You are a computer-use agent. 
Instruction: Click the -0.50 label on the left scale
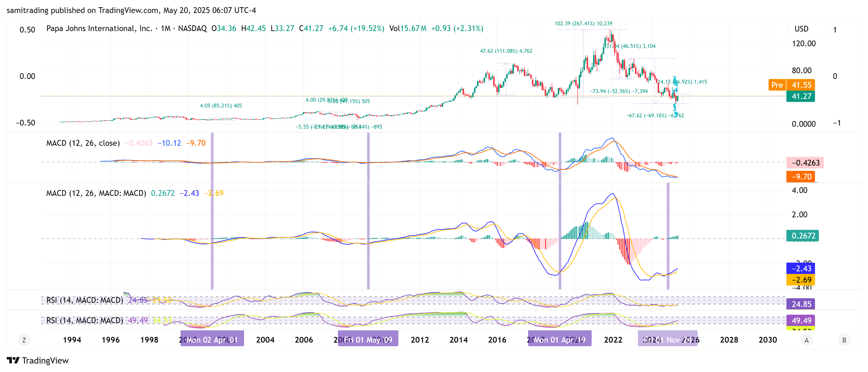[x=26, y=123]
